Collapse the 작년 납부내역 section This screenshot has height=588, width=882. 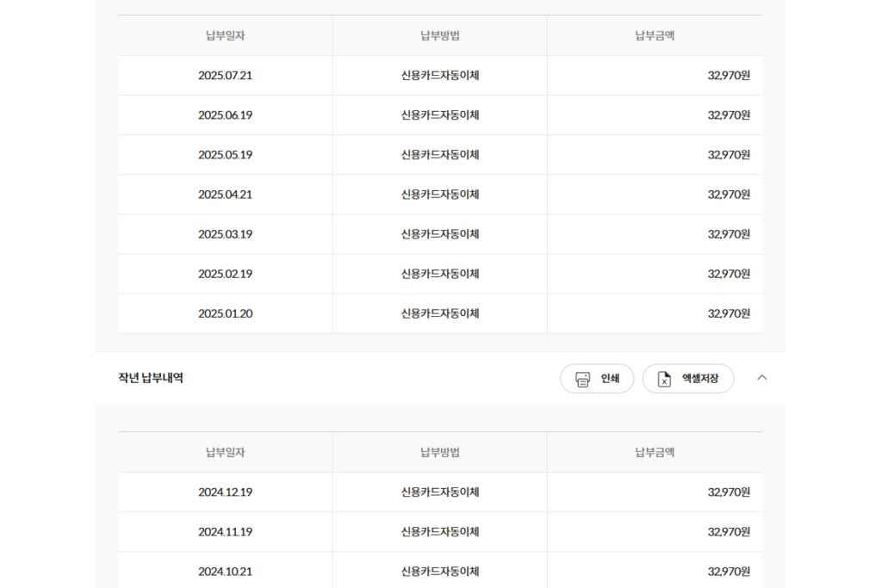(761, 377)
